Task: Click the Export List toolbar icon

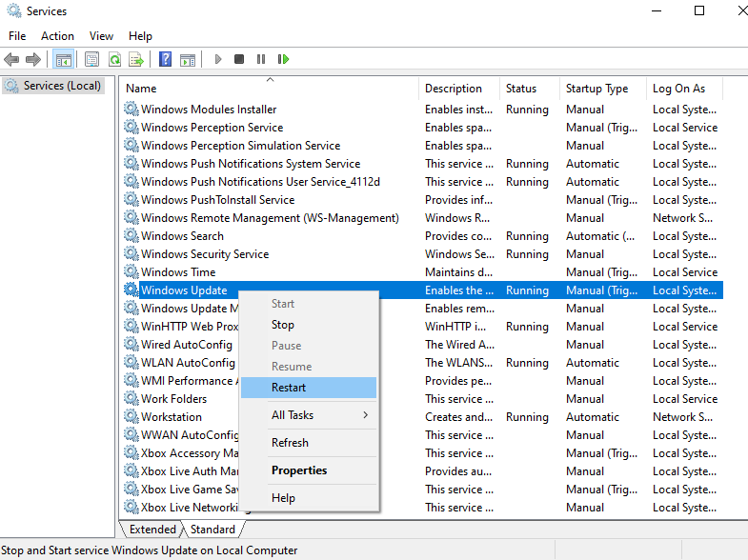Action: point(136,59)
